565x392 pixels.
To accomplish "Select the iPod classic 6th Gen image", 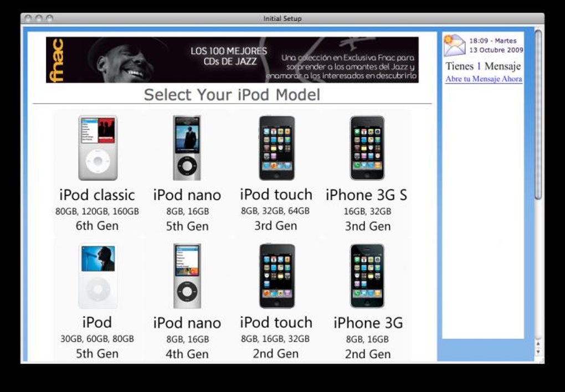I will click(97, 148).
